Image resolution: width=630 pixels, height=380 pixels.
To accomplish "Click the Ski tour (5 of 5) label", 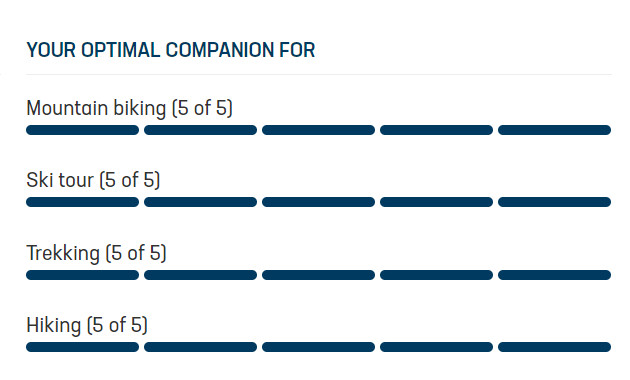I will 93,180.
